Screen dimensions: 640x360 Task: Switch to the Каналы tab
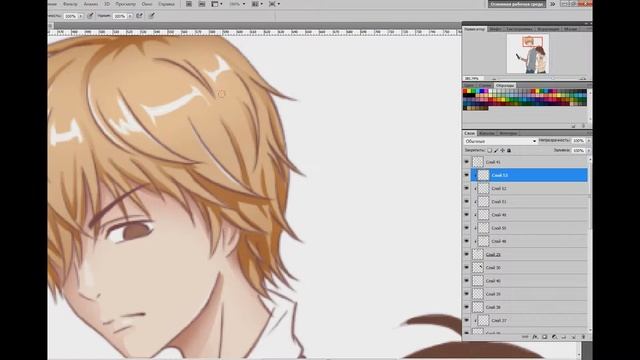487,133
